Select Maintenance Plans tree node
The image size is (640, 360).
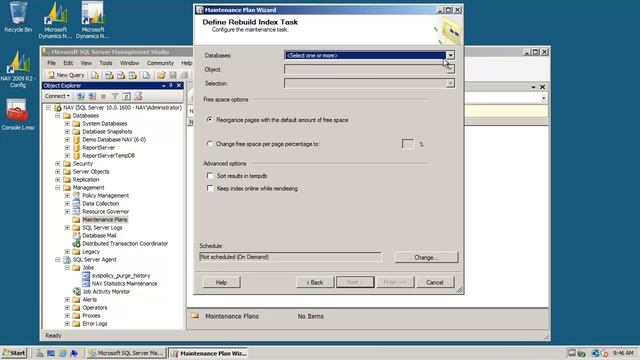click(105, 220)
